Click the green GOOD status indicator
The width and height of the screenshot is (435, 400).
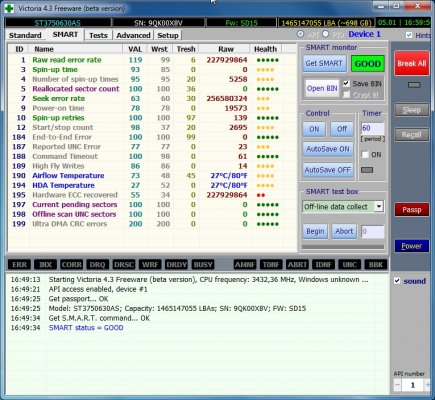pyautogui.click(x=368, y=64)
